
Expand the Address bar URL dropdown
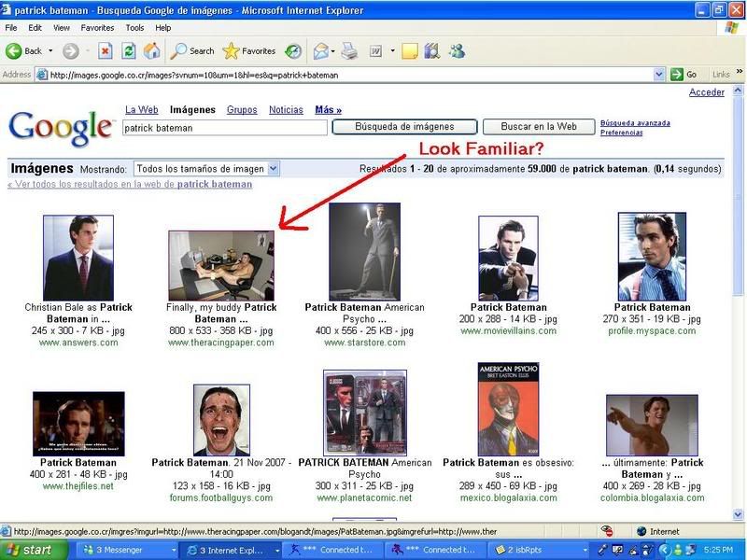pos(659,75)
